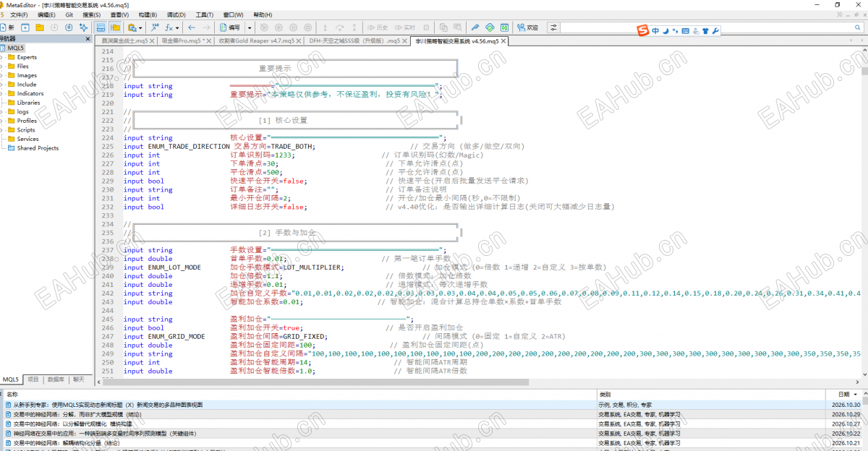The image size is (868, 451).
Task: Click the search settings slider icon
Action: point(553,27)
